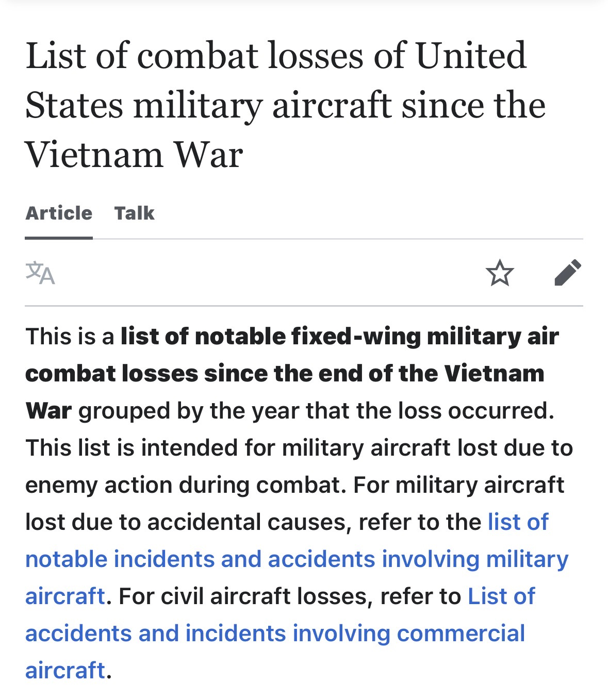
Task: Tap the pencil edit icon
Action: [x=567, y=273]
